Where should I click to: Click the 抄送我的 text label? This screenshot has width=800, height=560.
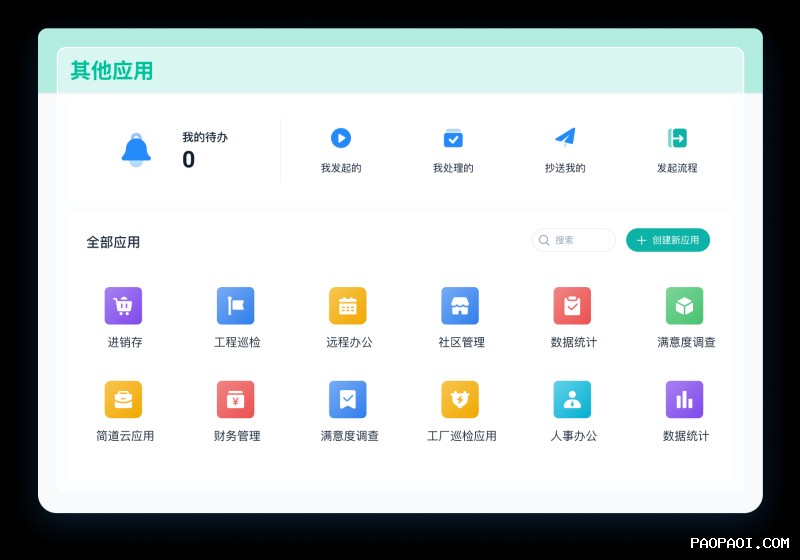(x=565, y=168)
